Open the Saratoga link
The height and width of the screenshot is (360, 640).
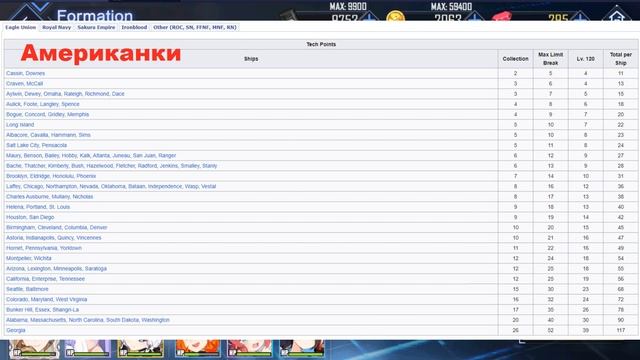96,269
